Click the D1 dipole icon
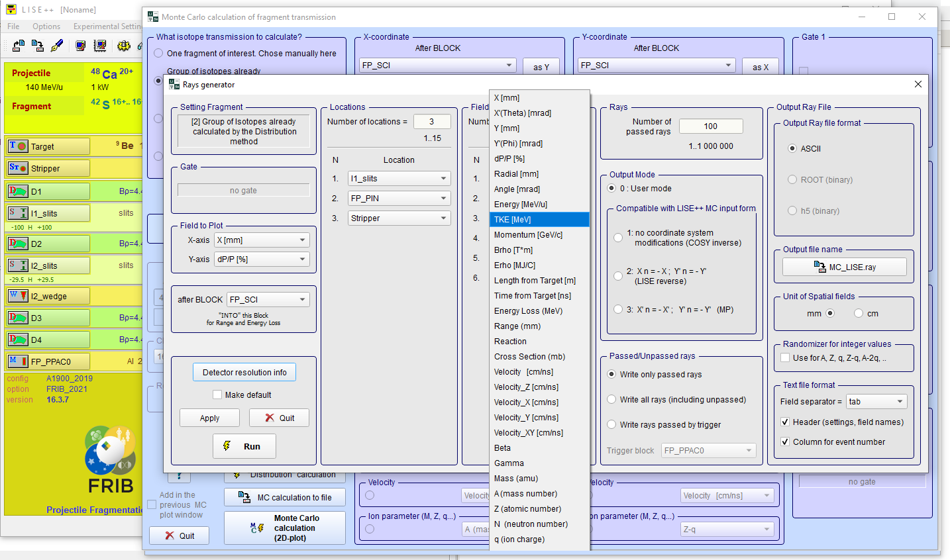The height and width of the screenshot is (560, 950). [x=18, y=191]
